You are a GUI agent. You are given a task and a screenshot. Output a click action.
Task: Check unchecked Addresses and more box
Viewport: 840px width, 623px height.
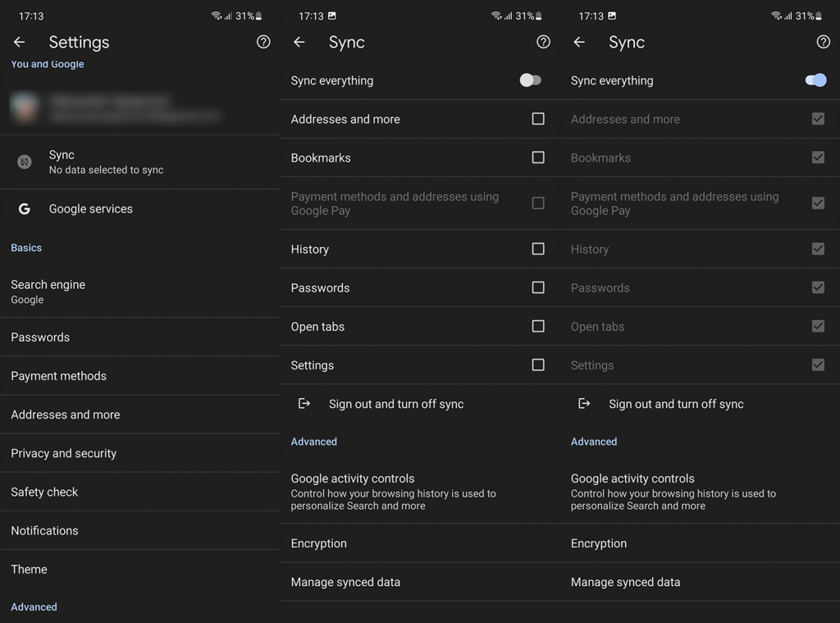538,118
